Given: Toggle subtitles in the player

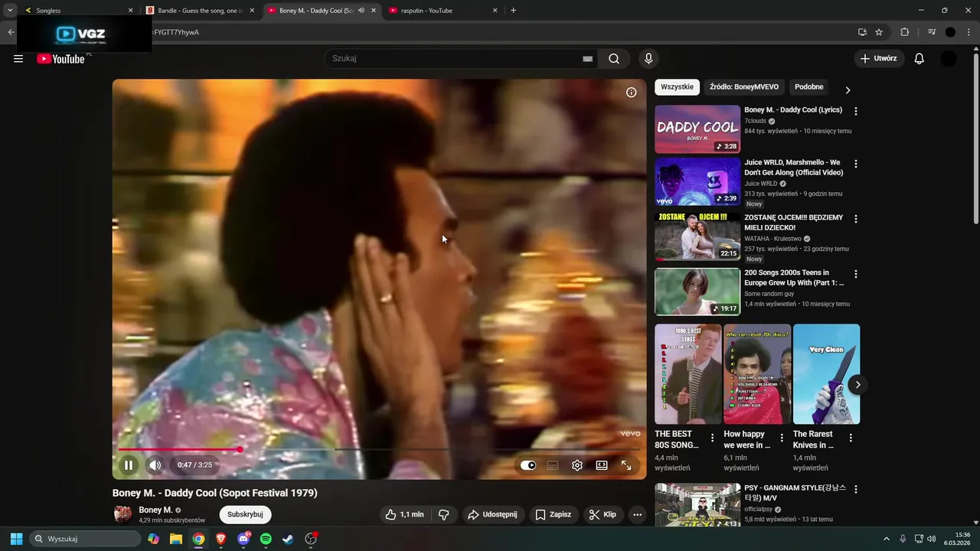Looking at the screenshot, I should point(553,465).
